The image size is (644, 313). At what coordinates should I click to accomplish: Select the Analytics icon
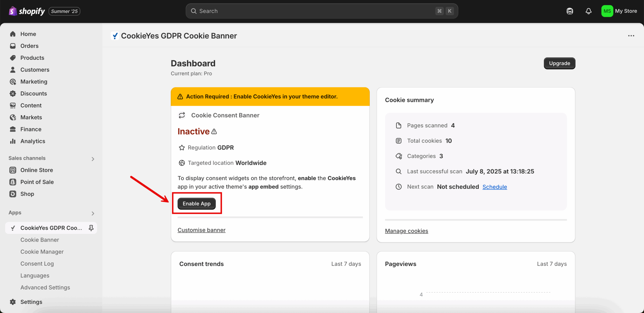point(13,141)
